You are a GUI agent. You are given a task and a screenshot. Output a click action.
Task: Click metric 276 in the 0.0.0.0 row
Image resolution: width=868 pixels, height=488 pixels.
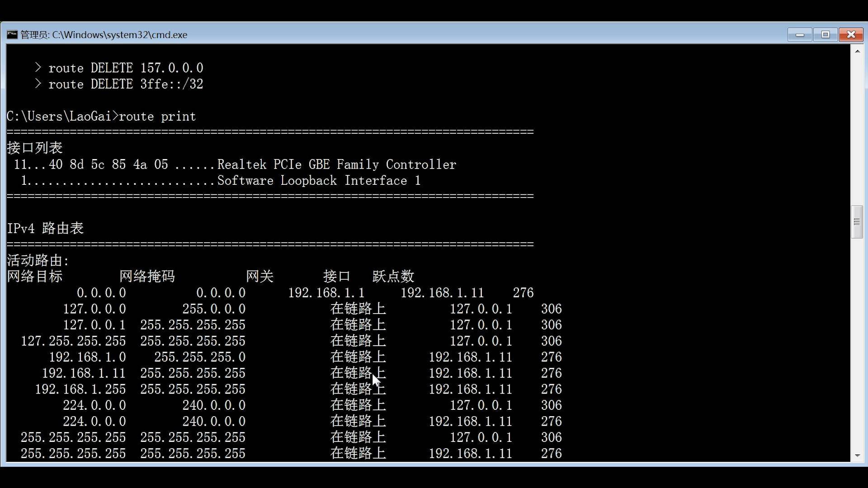tap(523, 293)
